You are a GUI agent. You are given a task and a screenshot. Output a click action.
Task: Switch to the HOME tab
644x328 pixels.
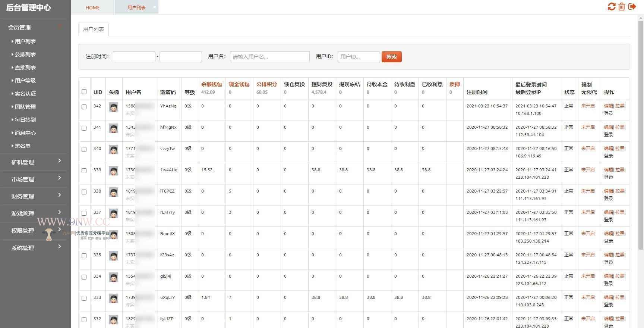pyautogui.click(x=92, y=7)
